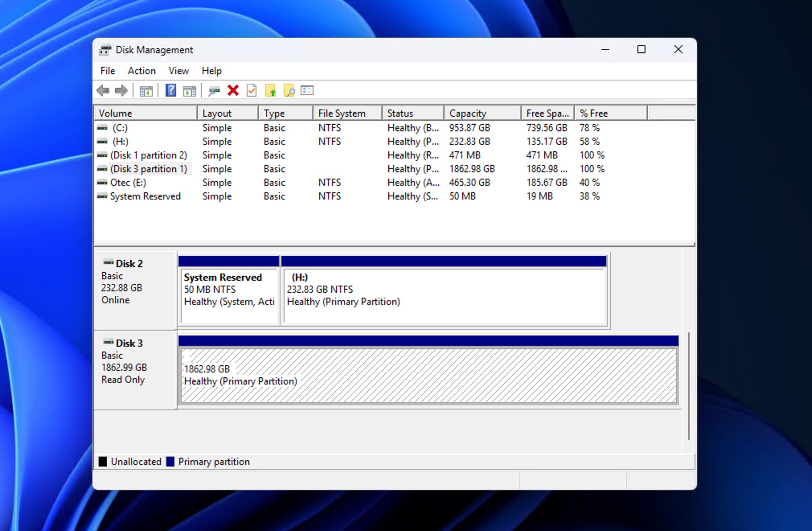812x531 pixels.
Task: Click the drive icon of volume (C:)
Action: pos(103,128)
